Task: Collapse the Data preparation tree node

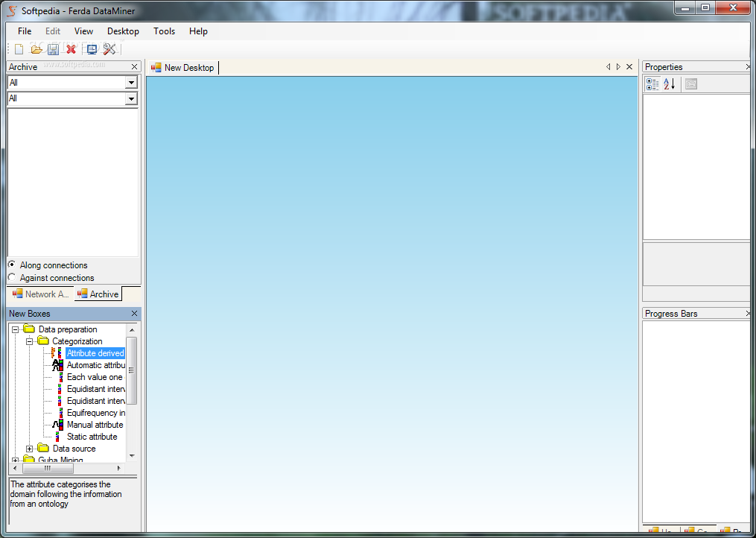Action: click(x=16, y=329)
